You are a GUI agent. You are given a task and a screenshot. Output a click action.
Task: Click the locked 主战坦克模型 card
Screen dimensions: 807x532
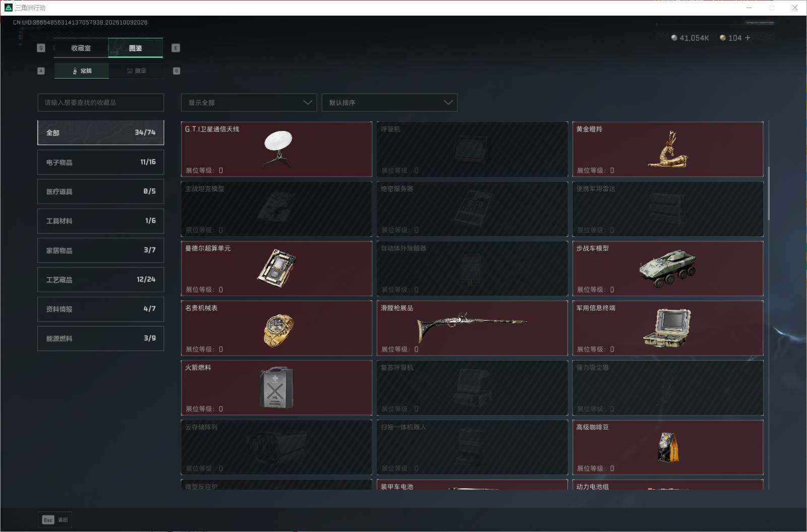click(277, 209)
